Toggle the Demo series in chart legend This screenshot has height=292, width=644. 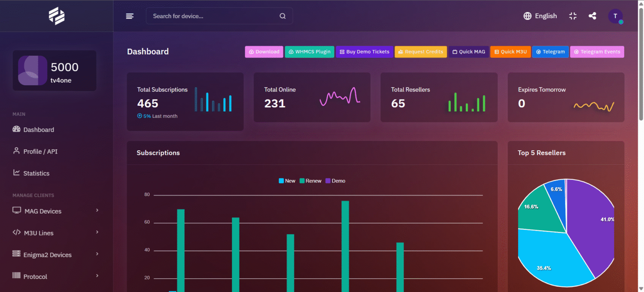click(x=335, y=181)
